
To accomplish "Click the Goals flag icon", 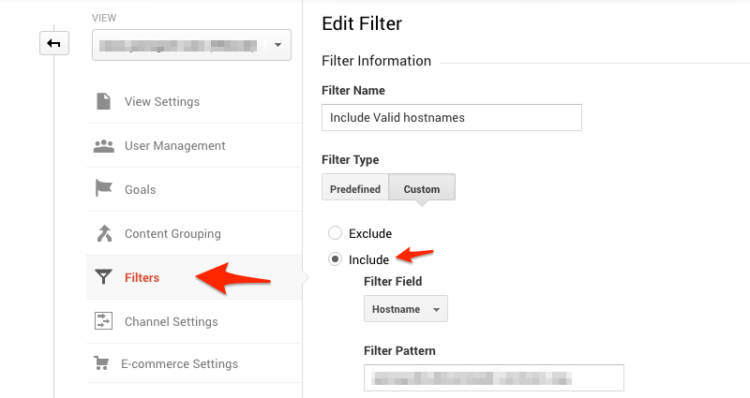I will coord(103,188).
